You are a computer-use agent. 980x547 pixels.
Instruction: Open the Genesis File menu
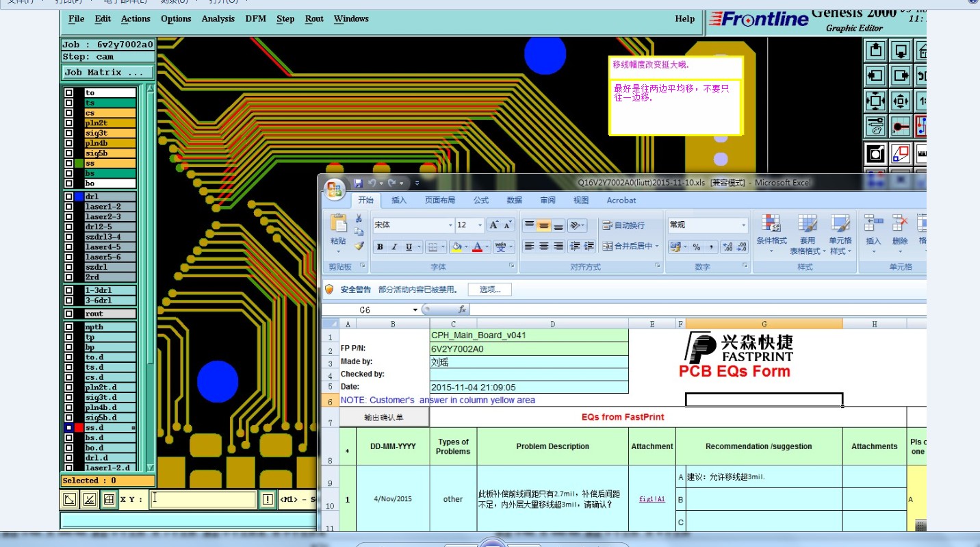pos(77,18)
